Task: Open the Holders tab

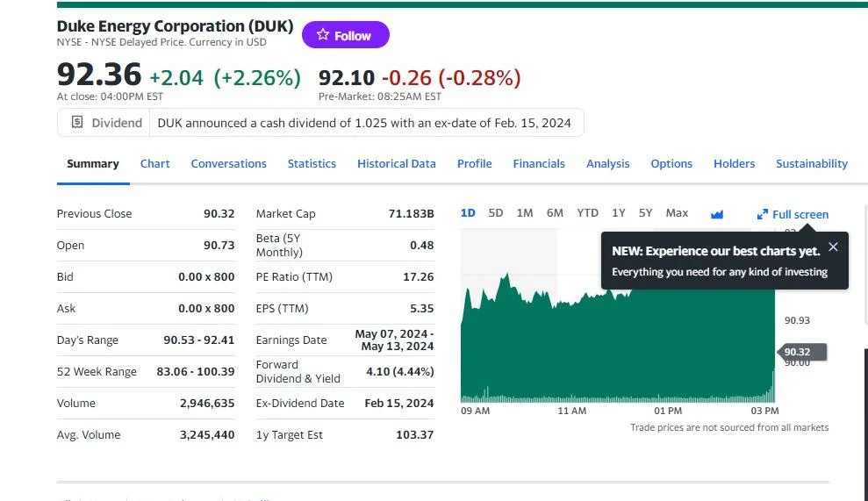Action: 734,163
